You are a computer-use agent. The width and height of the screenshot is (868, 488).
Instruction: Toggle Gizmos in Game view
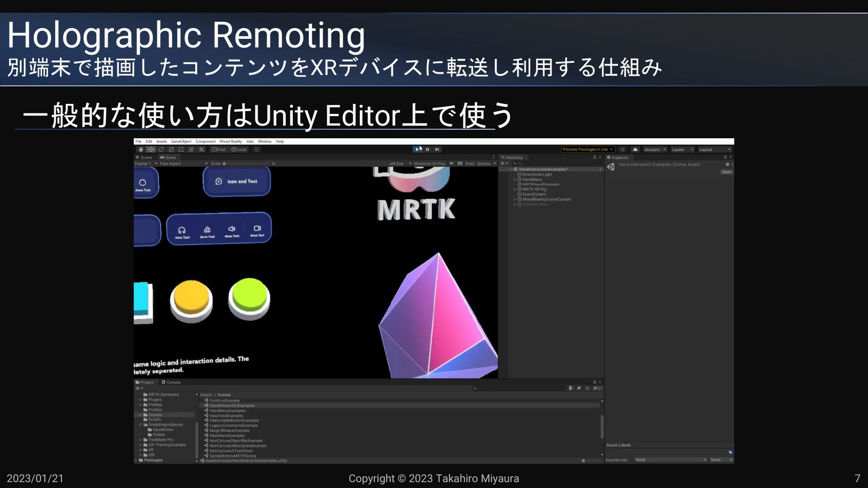(x=484, y=164)
